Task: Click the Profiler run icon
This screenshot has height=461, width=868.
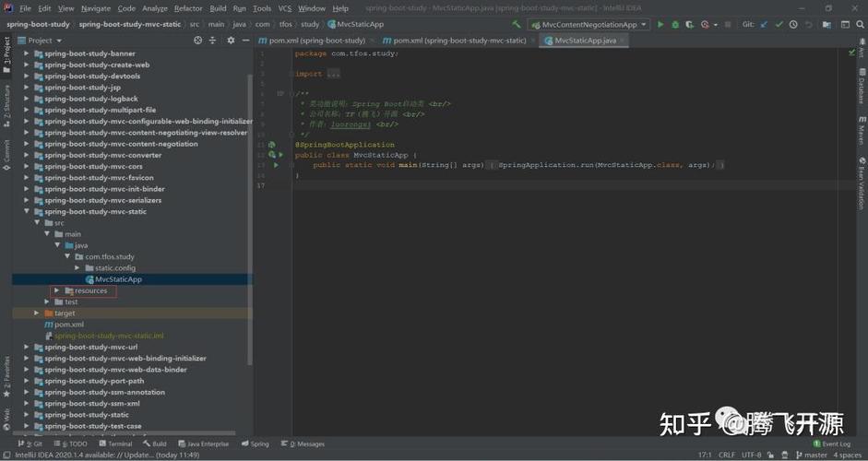Action: [705, 24]
